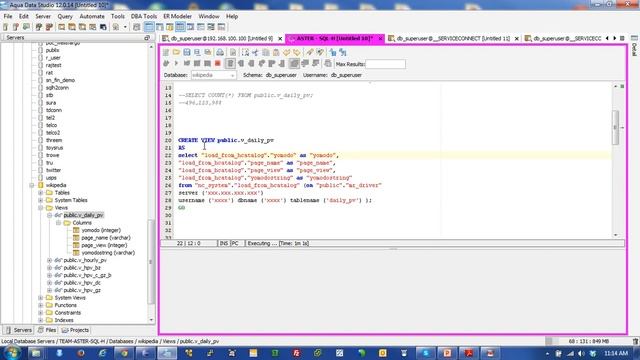Open the DBA Tools menu
640x360 pixels.
[144, 16]
